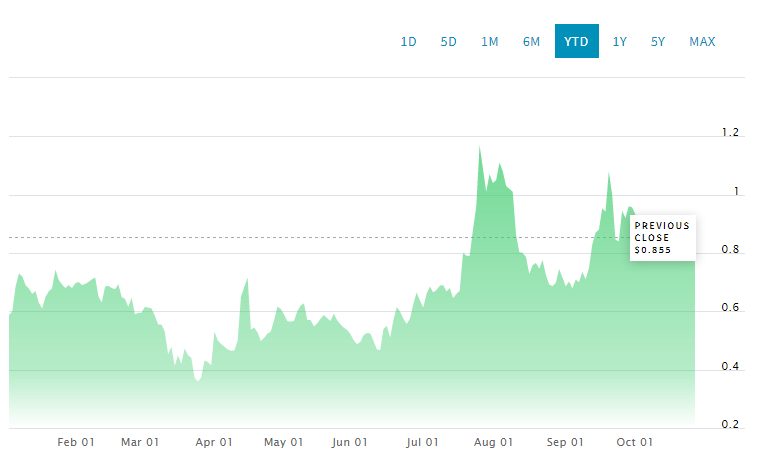Click the Mar 01 date marker
761x475 pixels.
(x=140, y=442)
